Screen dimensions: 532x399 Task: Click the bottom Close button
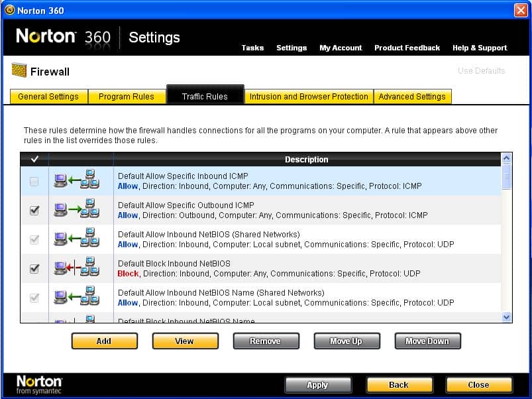pyautogui.click(x=479, y=384)
